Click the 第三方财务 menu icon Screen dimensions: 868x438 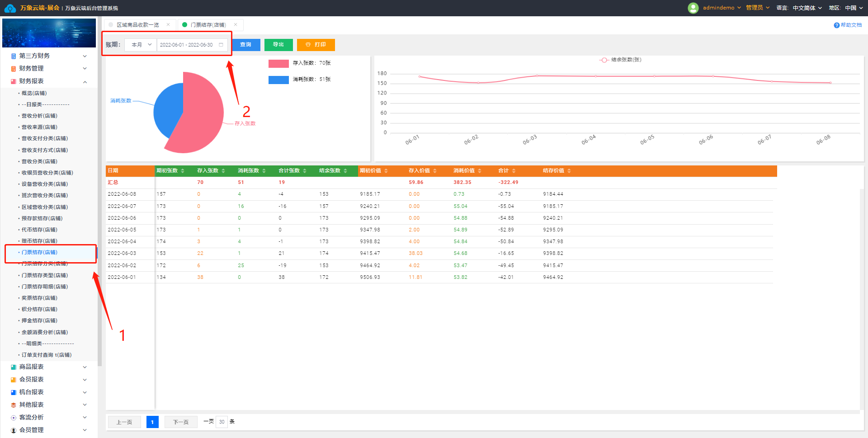pos(14,56)
